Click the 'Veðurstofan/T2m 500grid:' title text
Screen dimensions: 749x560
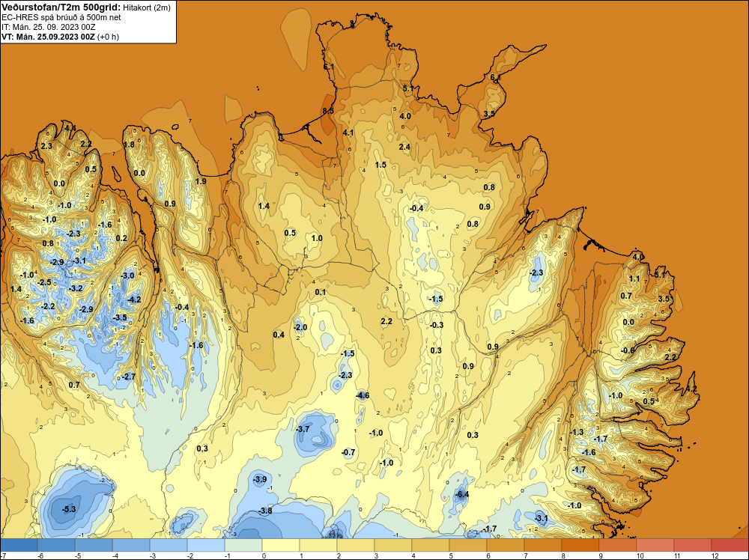(61, 7)
